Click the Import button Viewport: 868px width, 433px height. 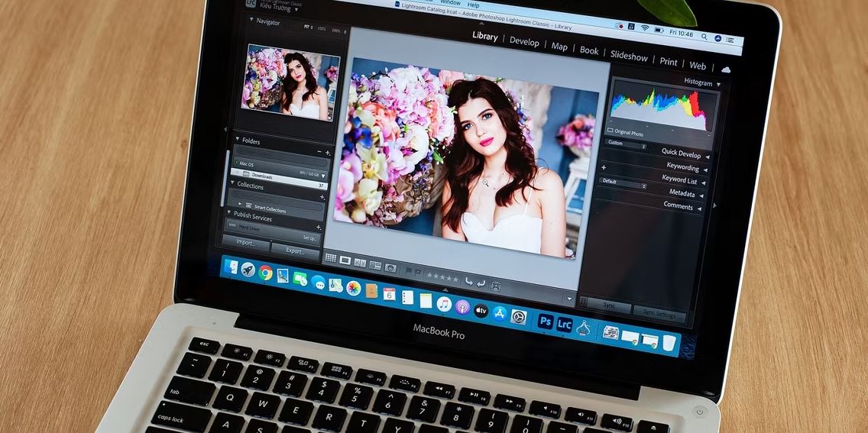(x=246, y=242)
